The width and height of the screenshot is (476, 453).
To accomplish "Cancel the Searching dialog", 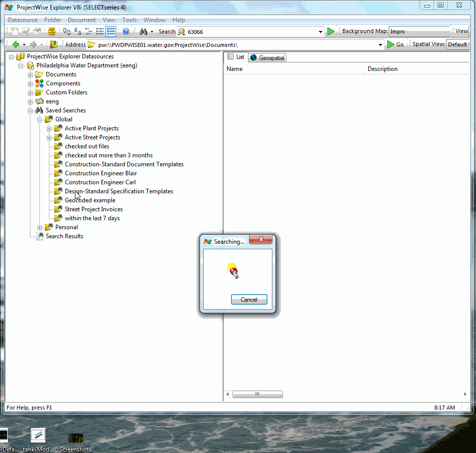I will click(249, 299).
